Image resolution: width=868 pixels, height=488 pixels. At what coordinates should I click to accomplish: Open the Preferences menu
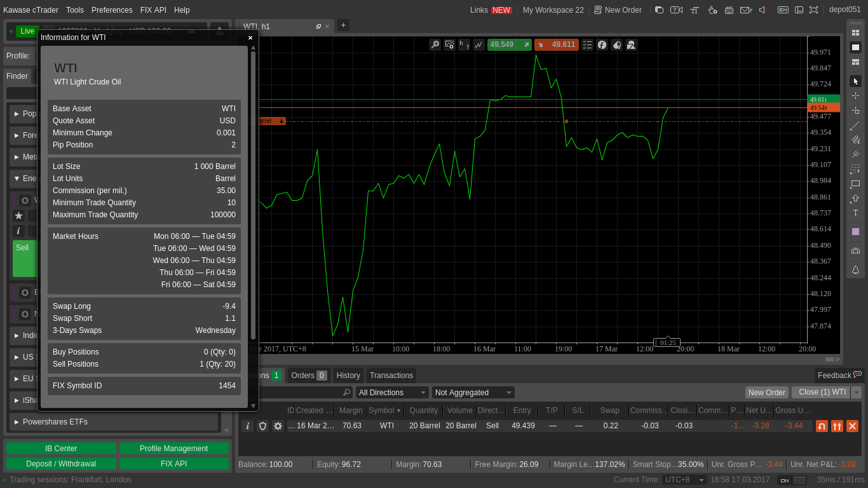tap(112, 10)
